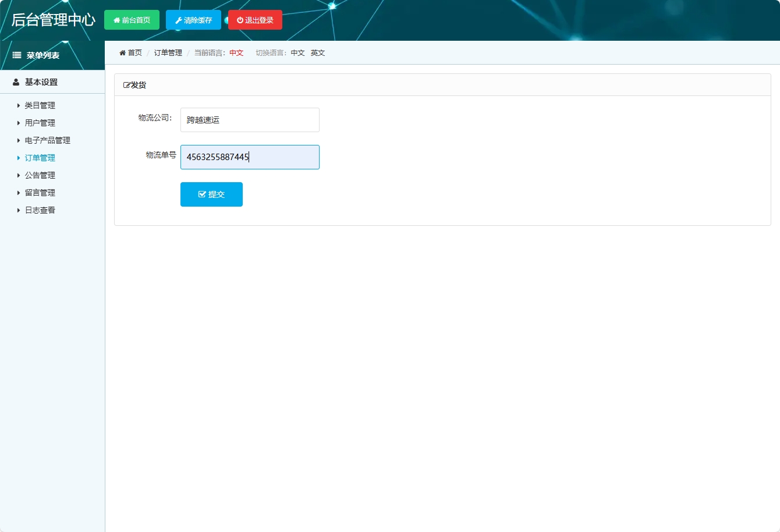Screen dimensions: 780x532
Task: Open 公告管理 in the sidebar
Action: tap(40, 175)
